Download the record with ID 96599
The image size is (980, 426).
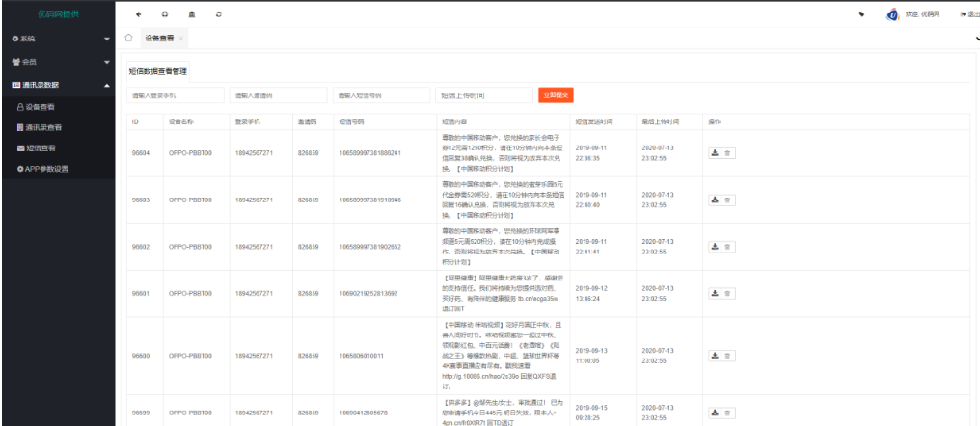click(x=715, y=413)
